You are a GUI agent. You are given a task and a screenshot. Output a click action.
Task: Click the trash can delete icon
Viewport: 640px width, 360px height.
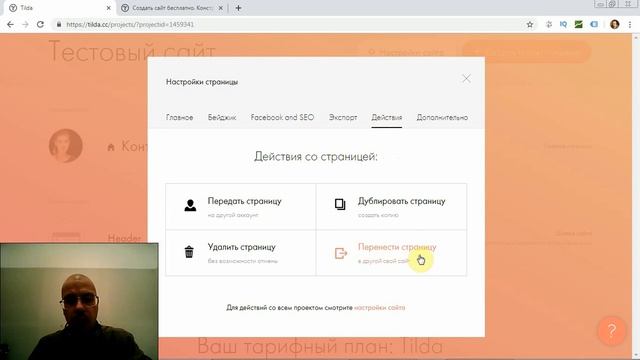click(189, 252)
